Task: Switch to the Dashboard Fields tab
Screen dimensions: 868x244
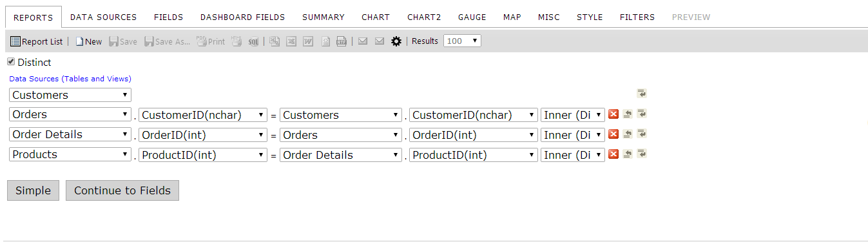Action: (x=243, y=17)
